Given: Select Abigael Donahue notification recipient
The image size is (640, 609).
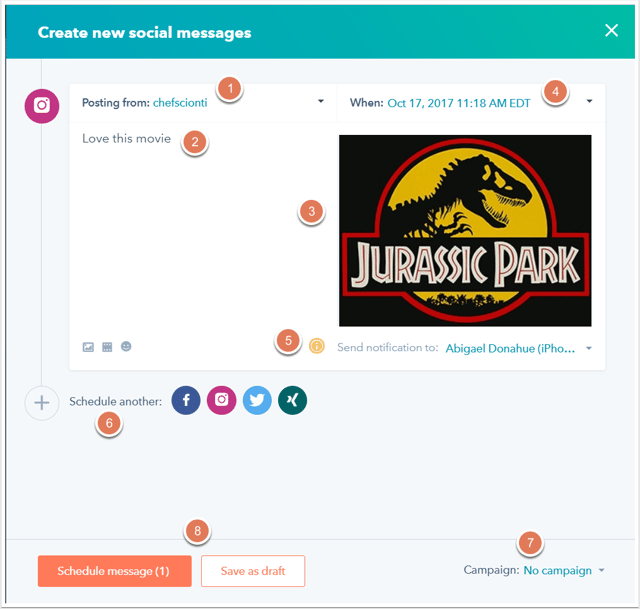Looking at the screenshot, I should 510,348.
